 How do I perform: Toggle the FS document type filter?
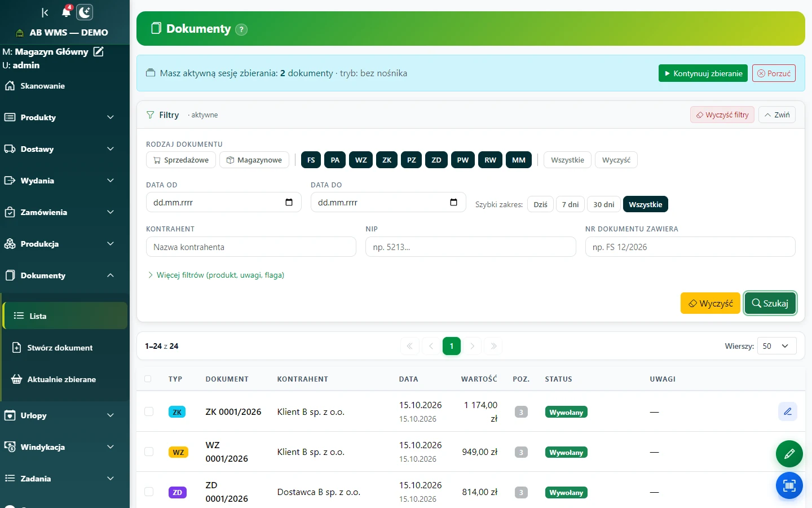tap(311, 160)
